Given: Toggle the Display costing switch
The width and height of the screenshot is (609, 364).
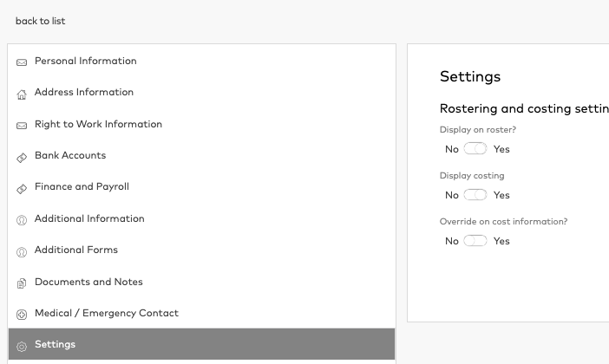Looking at the screenshot, I should click(475, 195).
